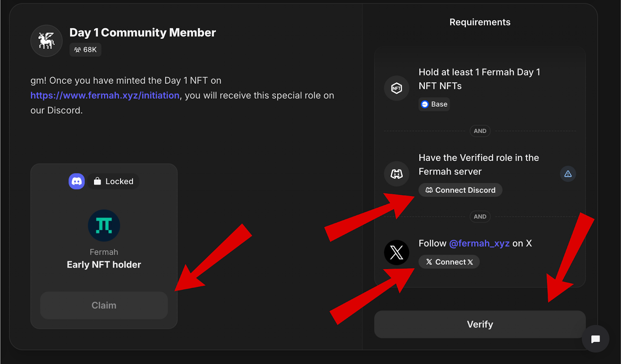This screenshot has height=364, width=621.
Task: Click the NFT hexagon requirement icon
Action: coord(397,88)
